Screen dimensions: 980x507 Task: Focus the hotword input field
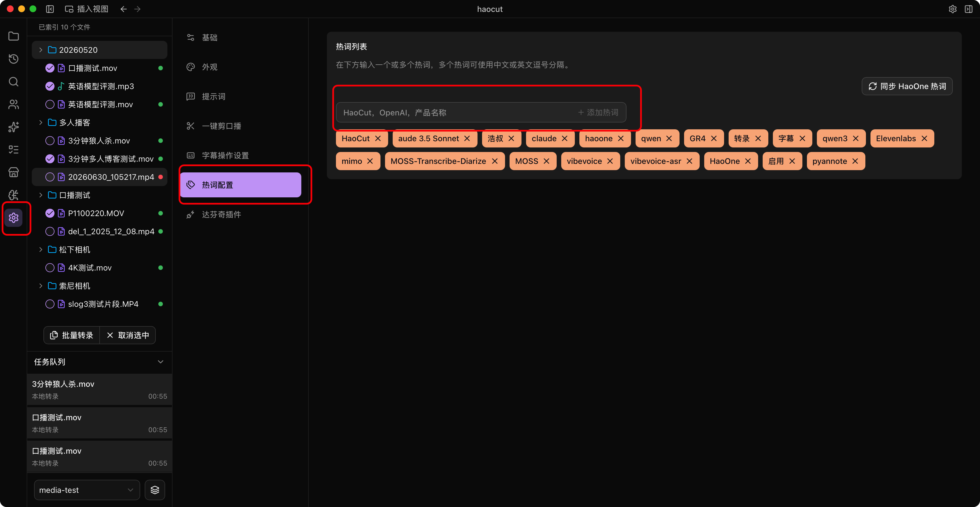481,113
